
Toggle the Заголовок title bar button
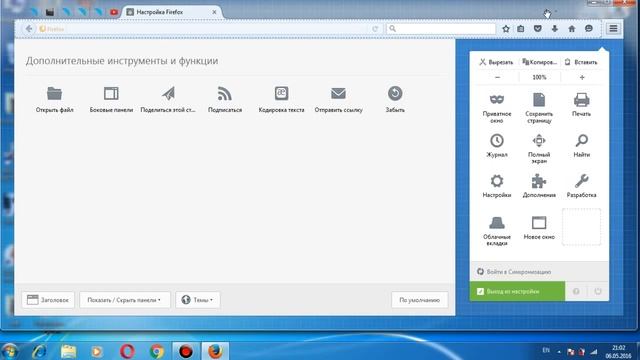48,300
